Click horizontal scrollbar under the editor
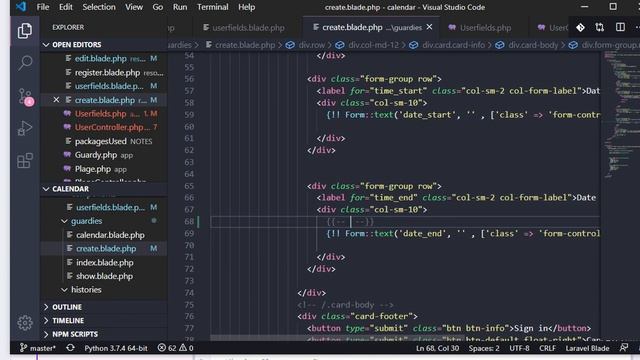The height and width of the screenshot is (360, 640). (x=337, y=338)
